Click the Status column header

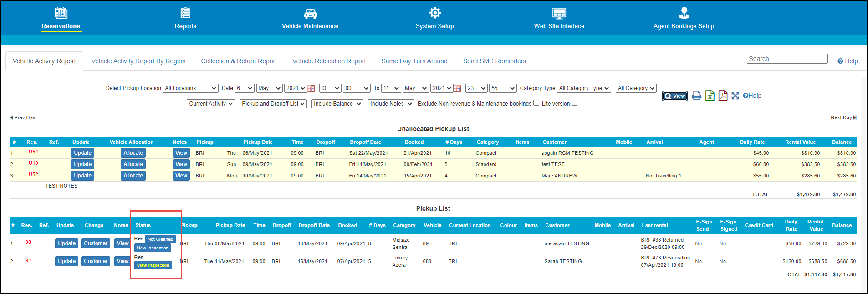coord(143,225)
